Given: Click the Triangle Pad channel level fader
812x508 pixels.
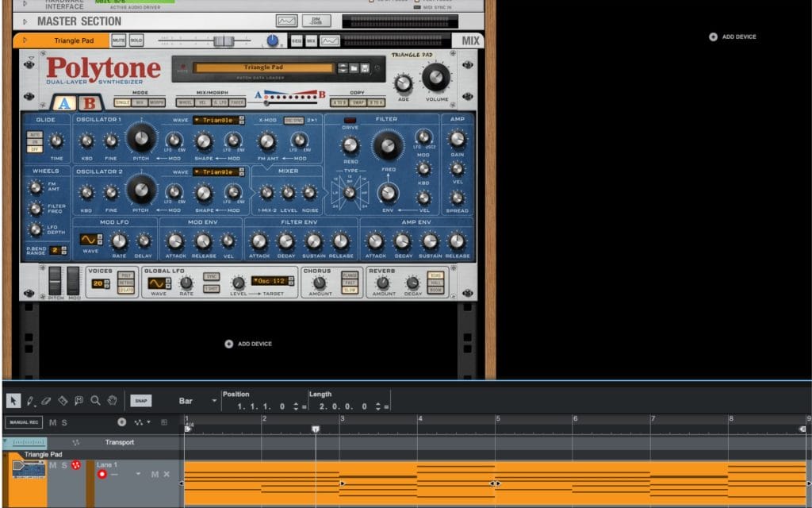Looking at the screenshot, I should click(222, 40).
